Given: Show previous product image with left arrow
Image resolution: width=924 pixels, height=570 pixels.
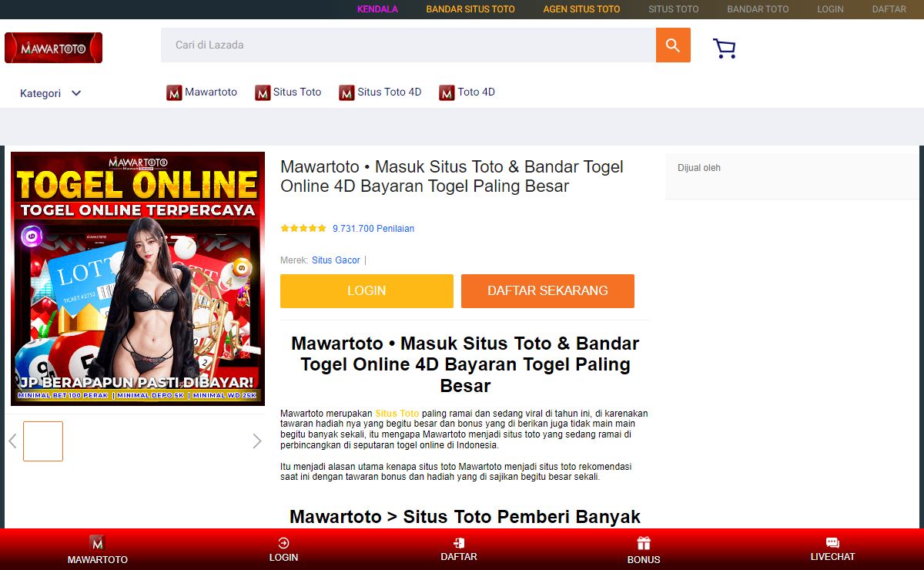Looking at the screenshot, I should coord(12,441).
